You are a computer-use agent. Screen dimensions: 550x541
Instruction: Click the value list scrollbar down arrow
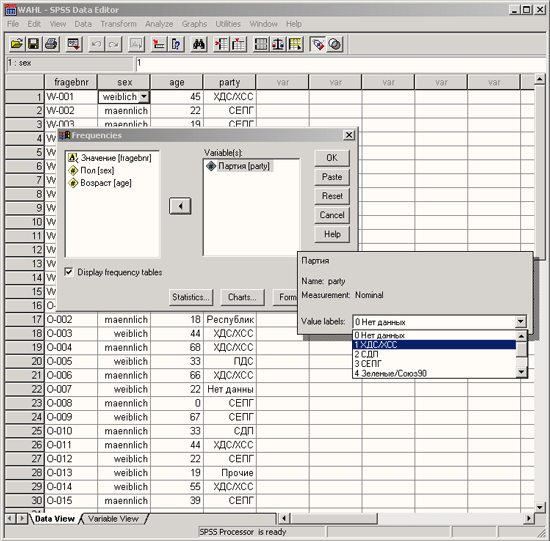pyautogui.click(x=522, y=372)
